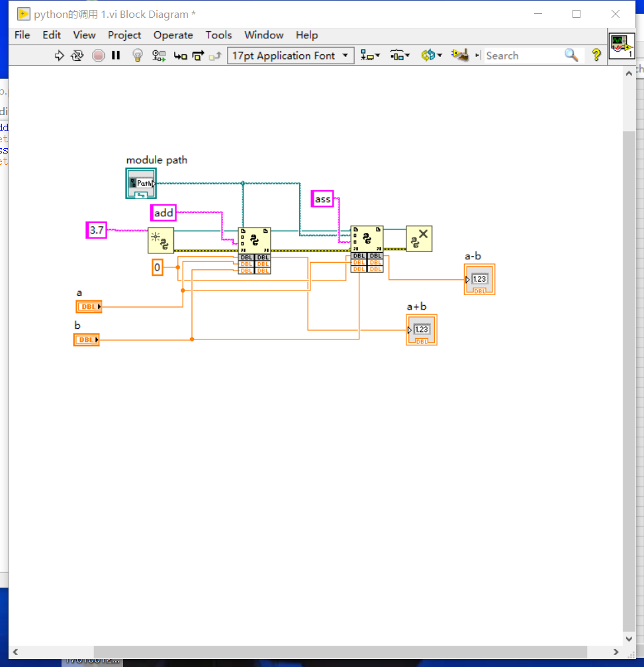Click the VI connector pane icon
644x667 pixels.
click(x=622, y=46)
